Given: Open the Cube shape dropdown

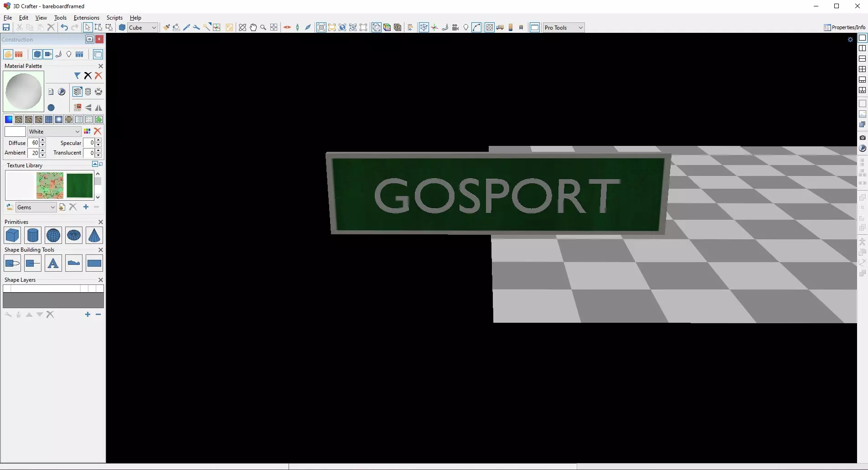Looking at the screenshot, I should (142, 27).
